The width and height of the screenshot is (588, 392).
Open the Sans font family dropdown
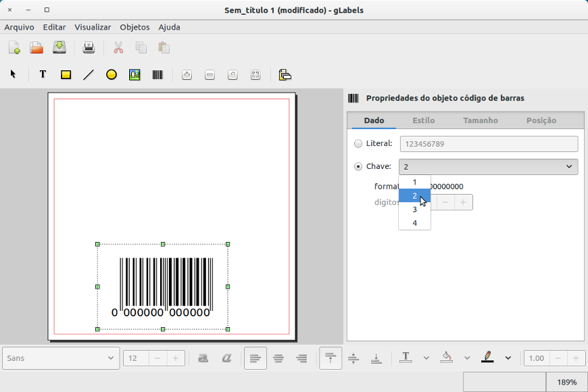point(61,358)
